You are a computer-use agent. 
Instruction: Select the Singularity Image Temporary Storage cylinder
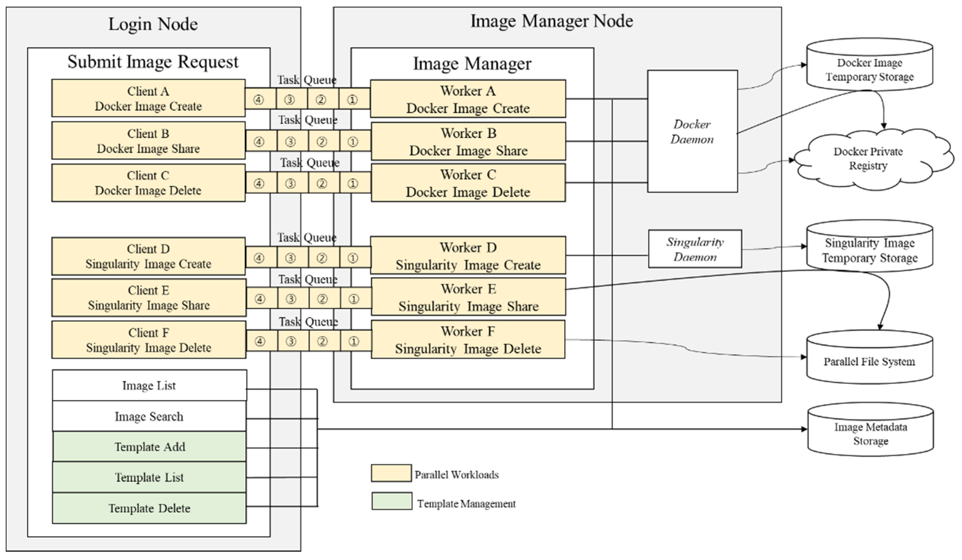pos(869,250)
